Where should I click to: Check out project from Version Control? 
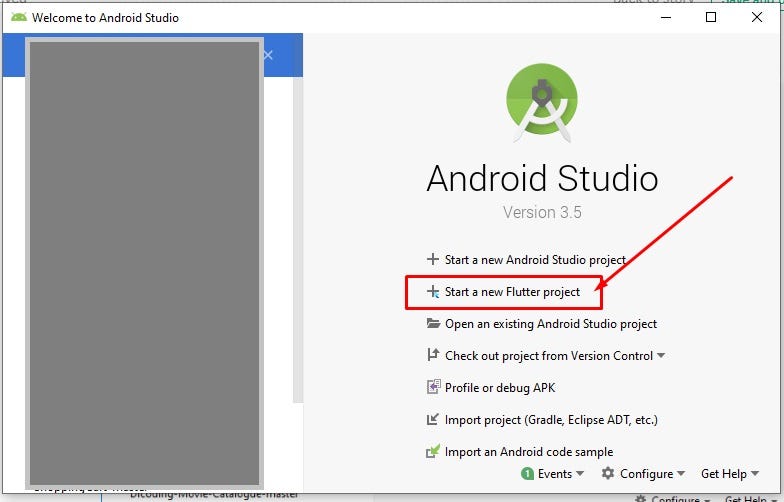pos(549,356)
